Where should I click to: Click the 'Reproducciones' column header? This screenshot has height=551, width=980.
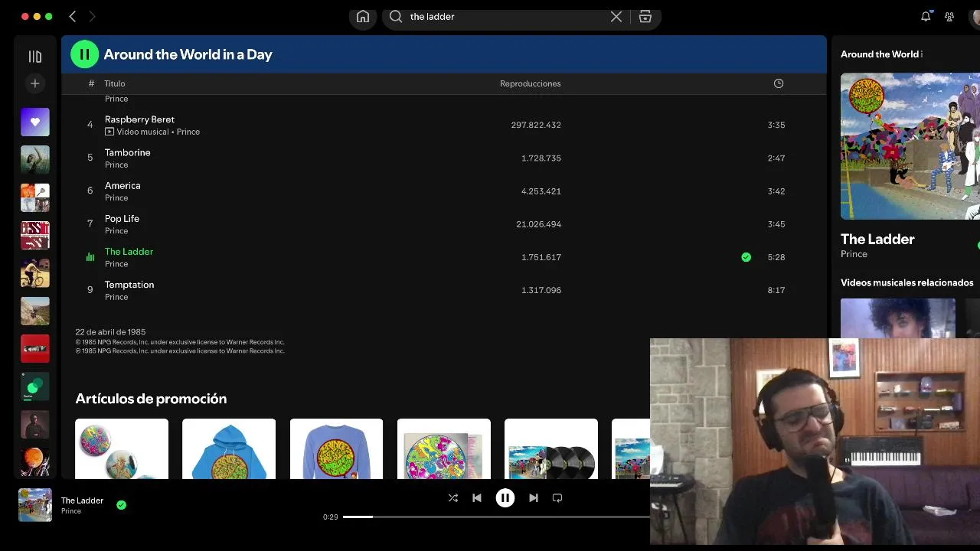pyautogui.click(x=531, y=83)
